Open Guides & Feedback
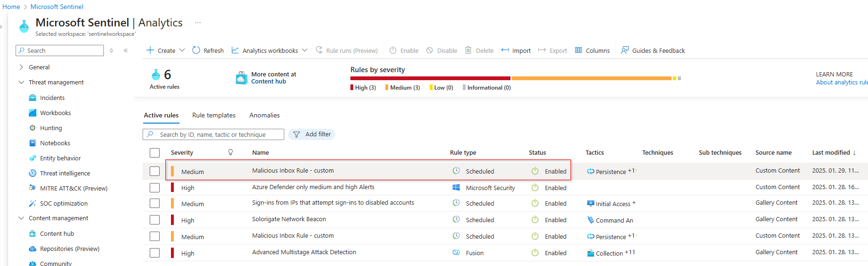This screenshot has height=266, width=868. tap(653, 50)
